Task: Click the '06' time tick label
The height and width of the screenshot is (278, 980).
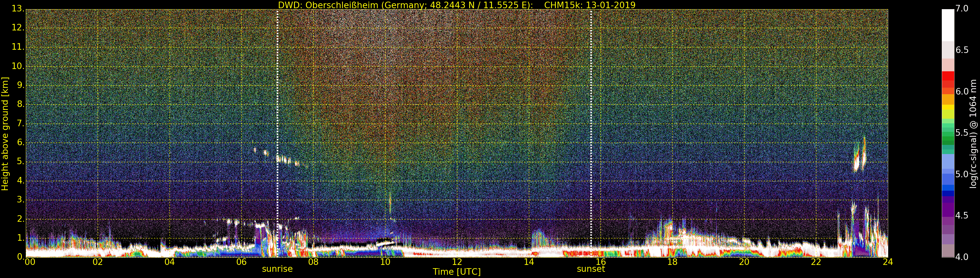Action: tap(242, 262)
